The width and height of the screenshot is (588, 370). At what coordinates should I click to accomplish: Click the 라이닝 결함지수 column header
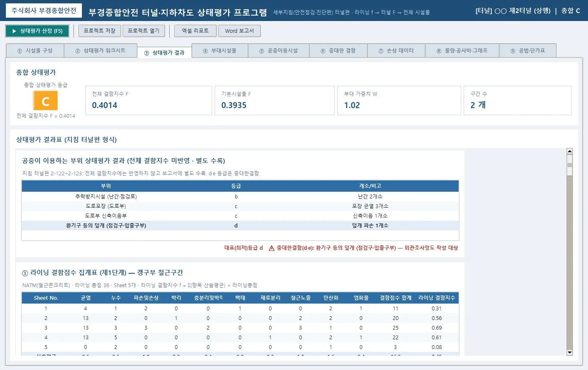(437, 298)
